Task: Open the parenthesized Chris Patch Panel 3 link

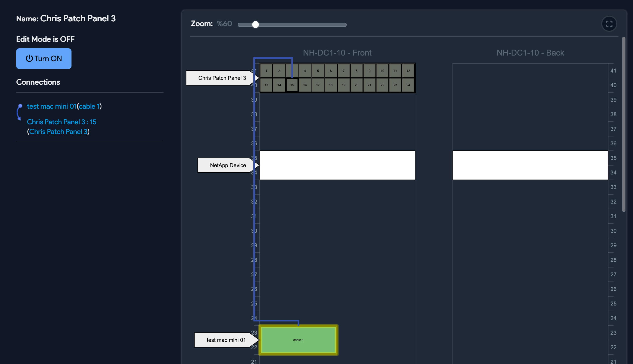Action: click(58, 132)
